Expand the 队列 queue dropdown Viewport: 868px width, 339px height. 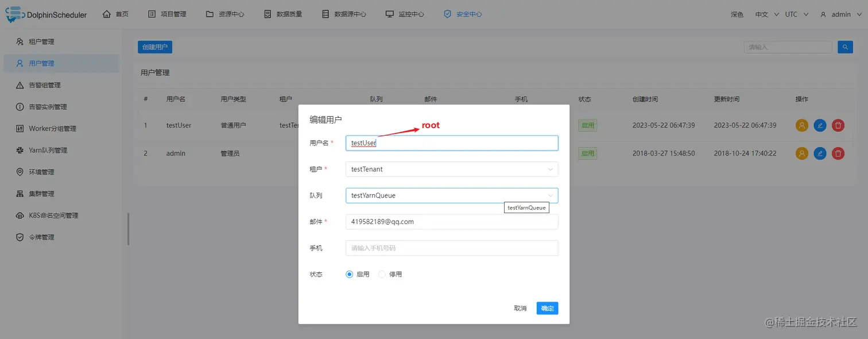tap(451, 195)
